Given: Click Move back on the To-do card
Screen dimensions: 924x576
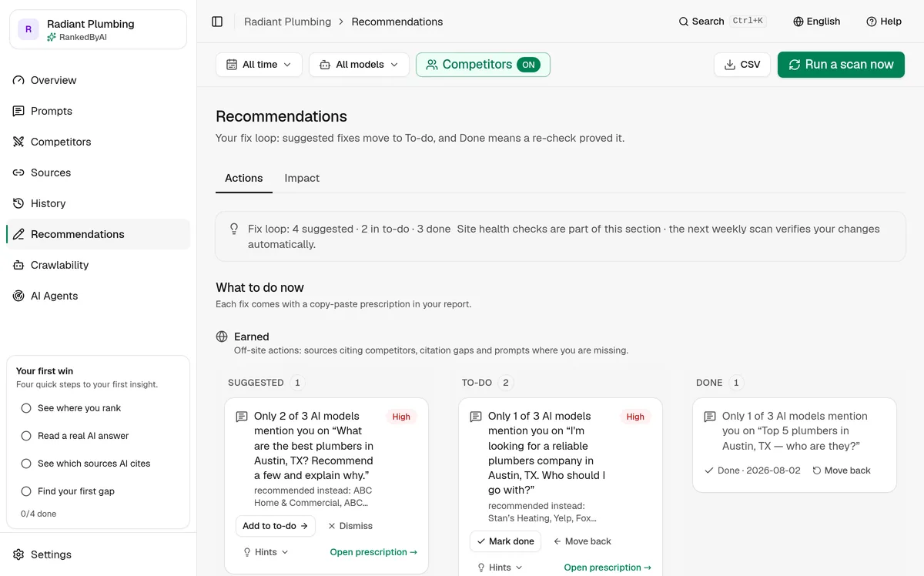Looking at the screenshot, I should [582, 541].
